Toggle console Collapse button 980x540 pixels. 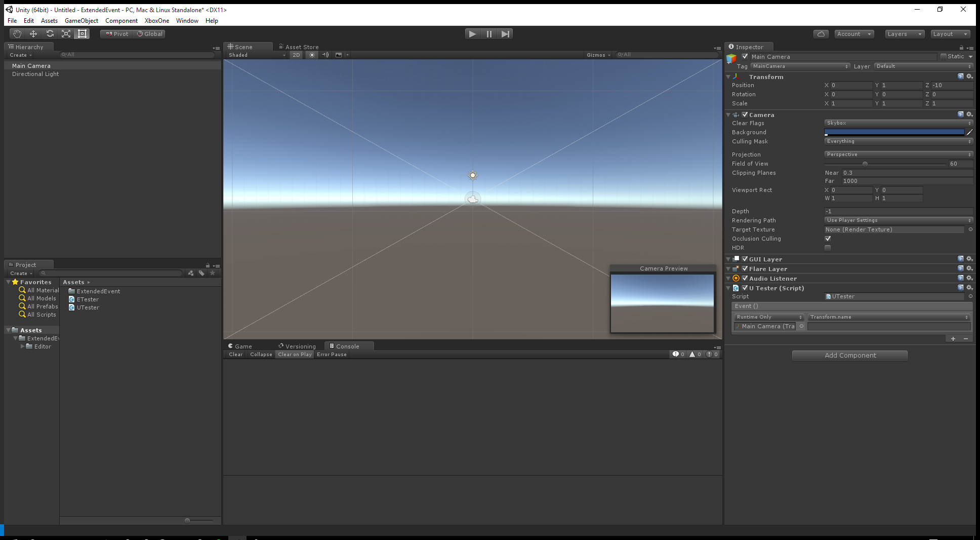pyautogui.click(x=261, y=355)
